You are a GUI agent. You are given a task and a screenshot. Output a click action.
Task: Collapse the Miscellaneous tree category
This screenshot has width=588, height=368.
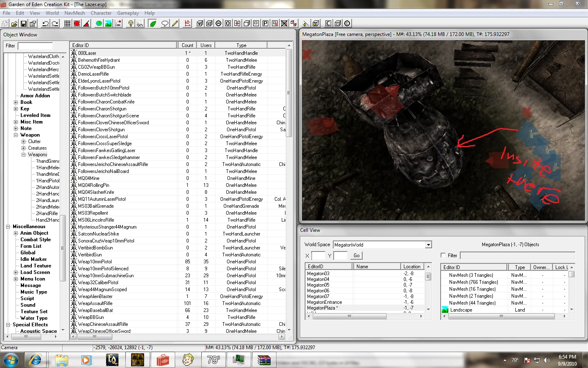pyautogui.click(x=8, y=227)
